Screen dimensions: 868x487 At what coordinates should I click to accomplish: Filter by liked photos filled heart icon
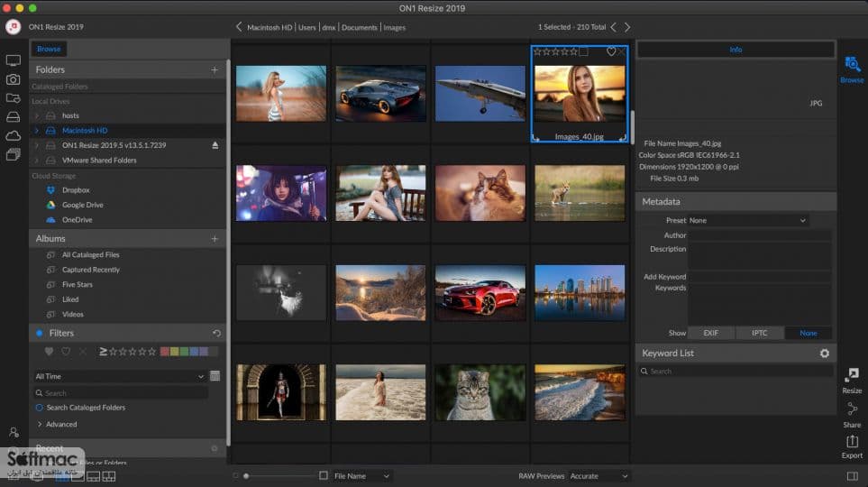coord(49,351)
